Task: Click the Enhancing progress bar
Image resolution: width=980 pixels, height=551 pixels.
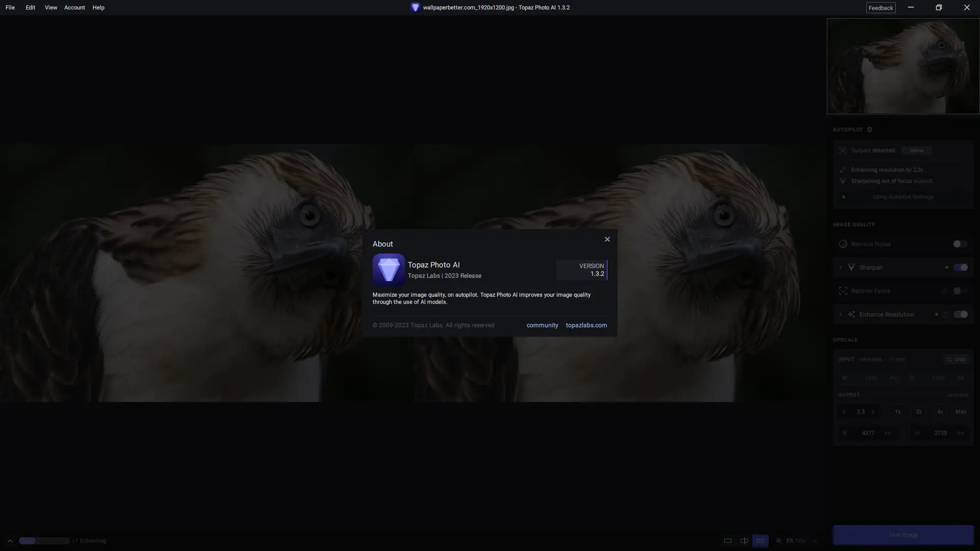Action: 44,541
